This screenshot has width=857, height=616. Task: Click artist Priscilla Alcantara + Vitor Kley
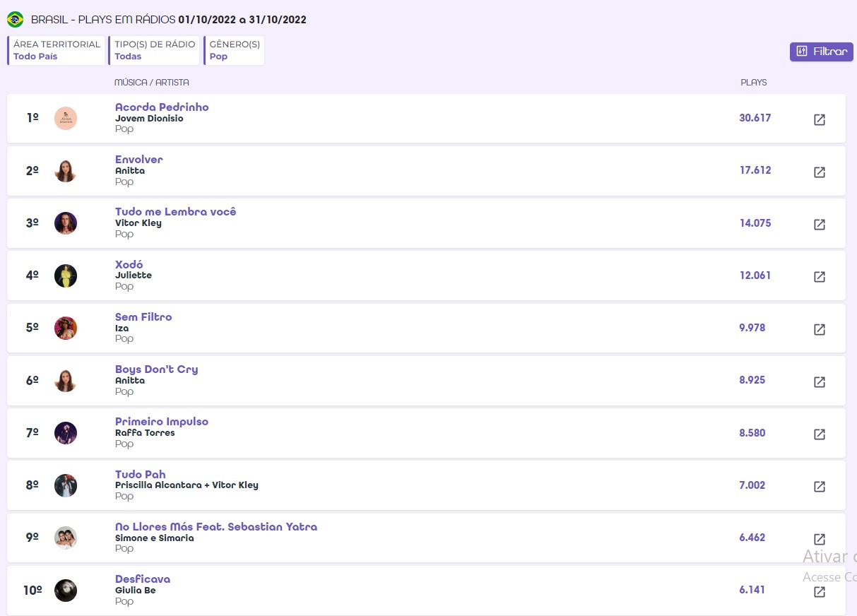(187, 485)
